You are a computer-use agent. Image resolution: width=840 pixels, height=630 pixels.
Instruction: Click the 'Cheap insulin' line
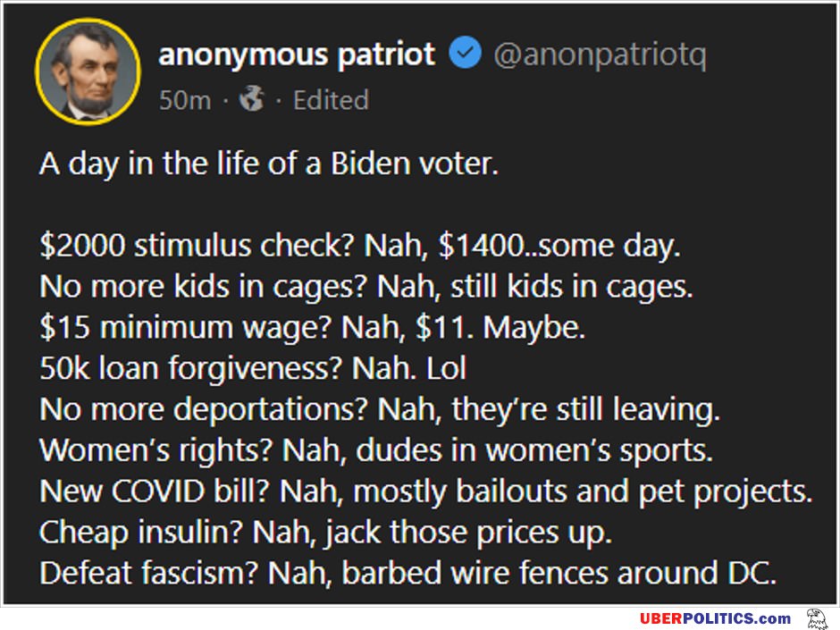point(325,532)
